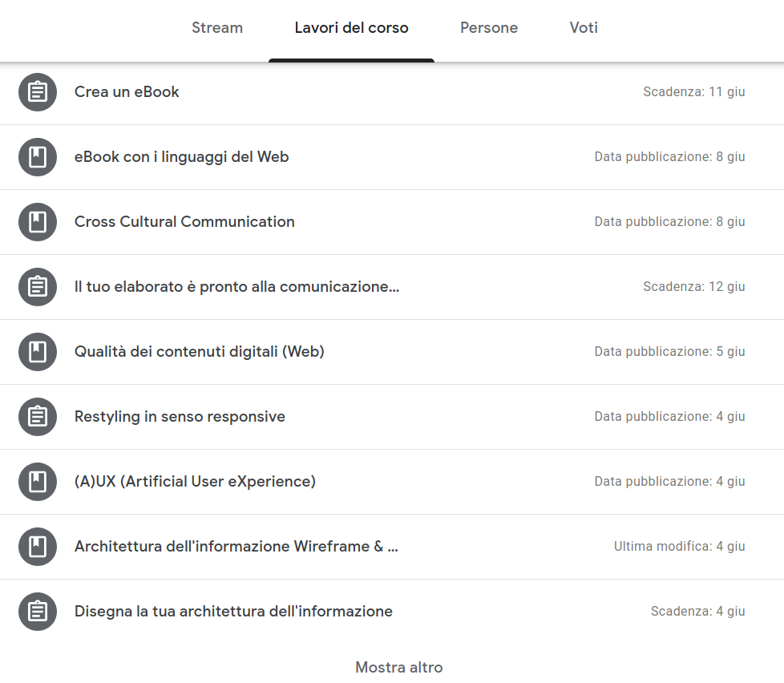Open Cross Cultural Communication material title
The height and width of the screenshot is (683, 784).
[x=184, y=222]
